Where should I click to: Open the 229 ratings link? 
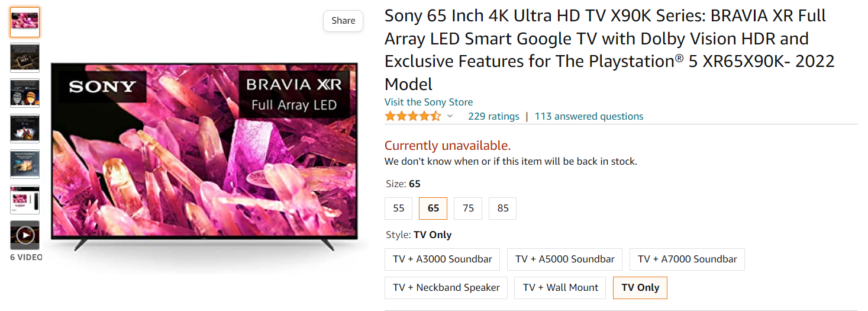tap(493, 116)
